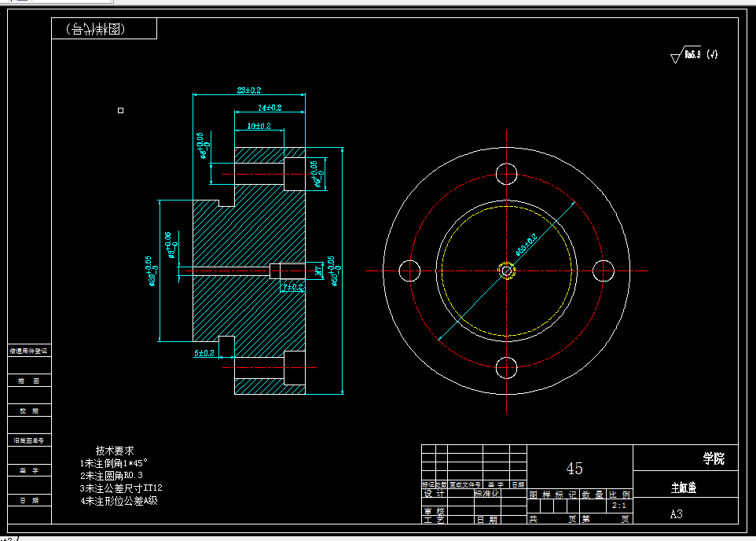Screen dimensions: 756x541
Task: Select the 日期 cell in left sidebar
Action: [x=29, y=500]
